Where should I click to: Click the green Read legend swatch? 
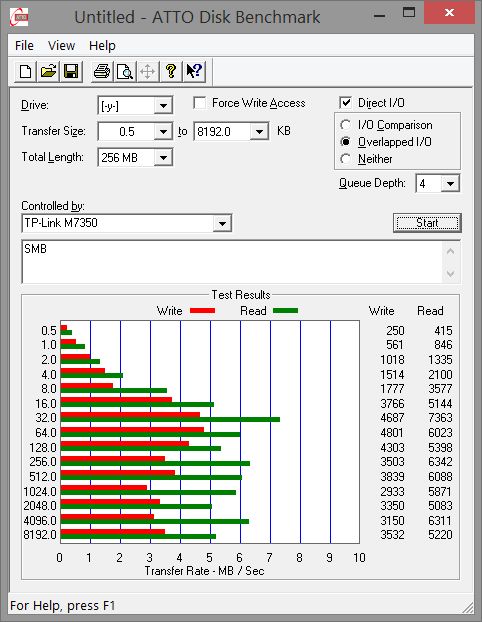point(285,311)
